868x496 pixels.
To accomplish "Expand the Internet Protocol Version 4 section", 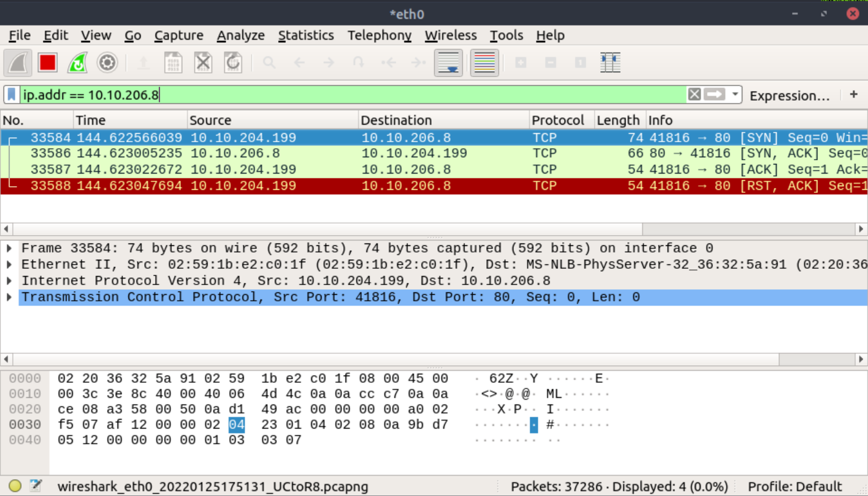I will (10, 280).
